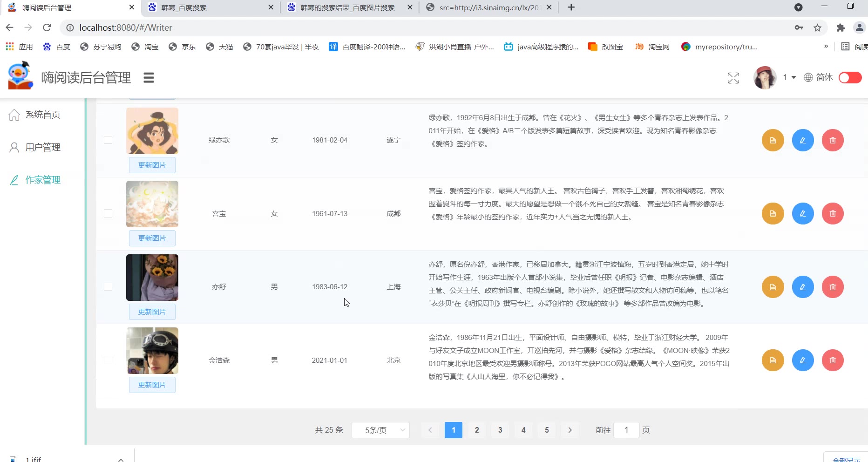Go to page 3 in pagination
This screenshot has width=868, height=462.
point(500,430)
